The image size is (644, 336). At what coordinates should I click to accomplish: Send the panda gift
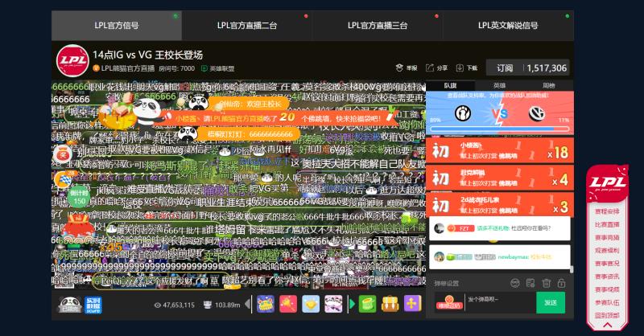click(333, 304)
